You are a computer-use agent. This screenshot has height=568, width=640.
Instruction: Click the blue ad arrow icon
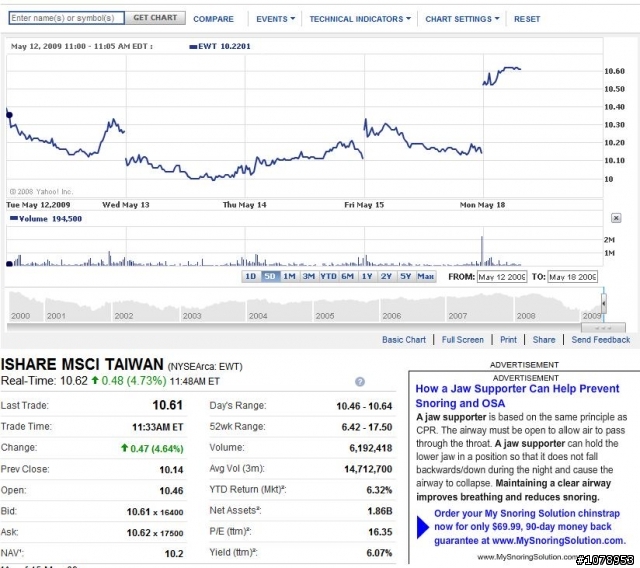pos(423,527)
